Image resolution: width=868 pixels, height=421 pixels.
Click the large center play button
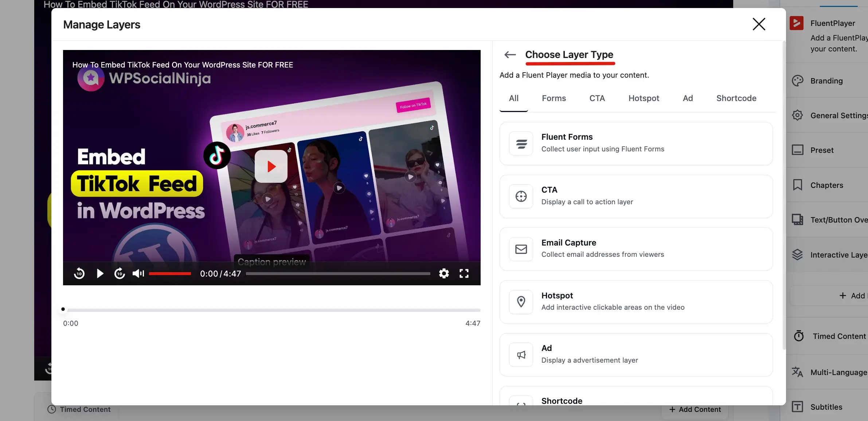[x=271, y=166]
